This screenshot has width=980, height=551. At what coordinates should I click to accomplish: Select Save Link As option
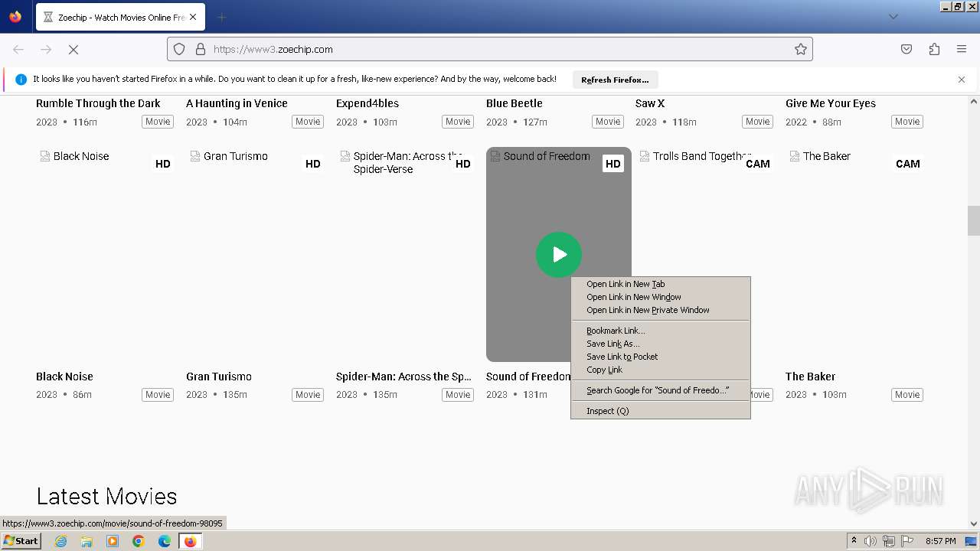coord(660,344)
